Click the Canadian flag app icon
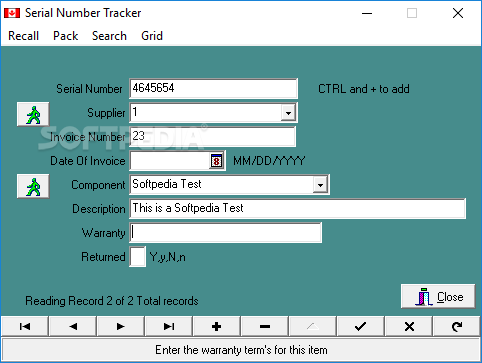This screenshot has width=482, height=363. [12, 13]
